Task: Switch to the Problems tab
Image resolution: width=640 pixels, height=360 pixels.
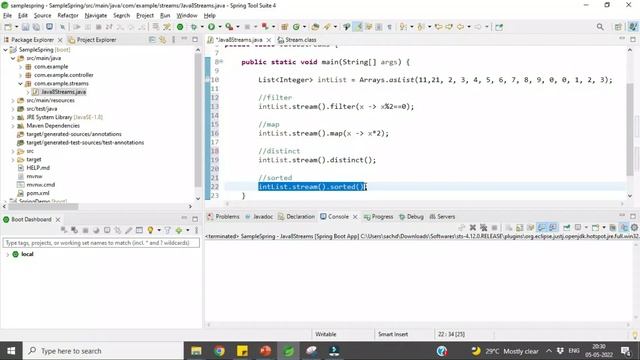Action: [223, 217]
